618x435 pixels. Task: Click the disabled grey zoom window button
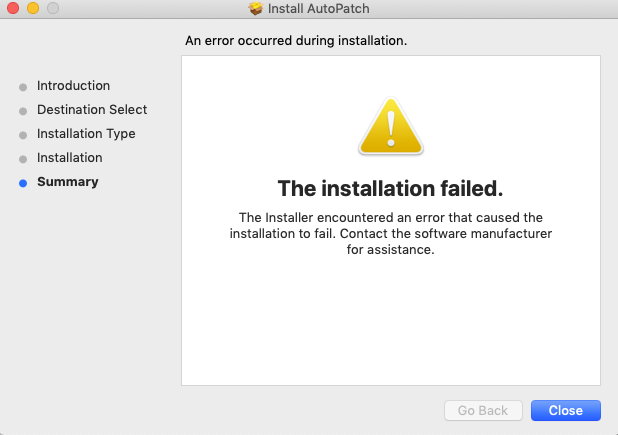coord(53,8)
